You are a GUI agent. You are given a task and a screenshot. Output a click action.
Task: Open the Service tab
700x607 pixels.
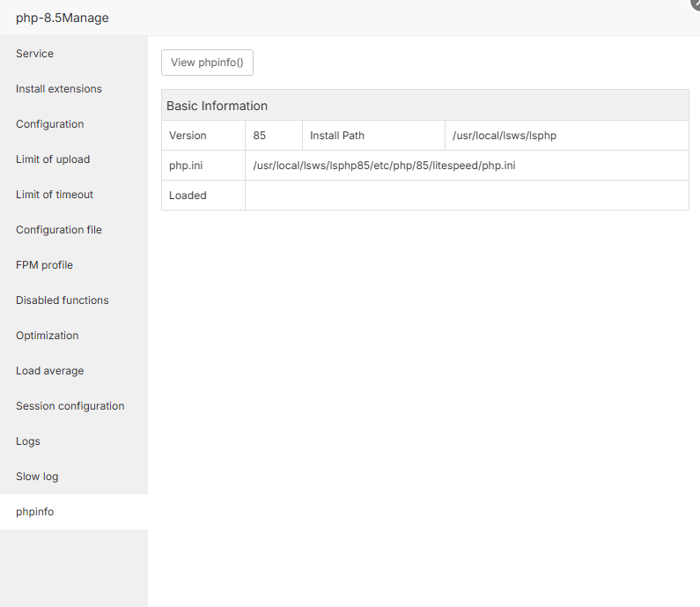[x=35, y=54]
